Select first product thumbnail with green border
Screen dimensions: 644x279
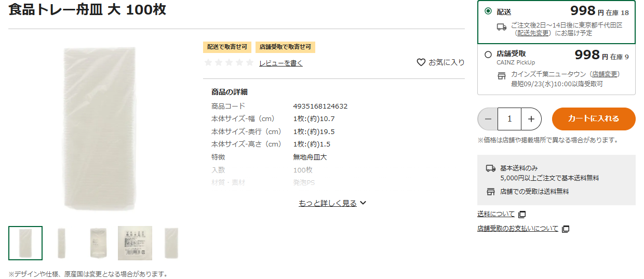coord(25,243)
